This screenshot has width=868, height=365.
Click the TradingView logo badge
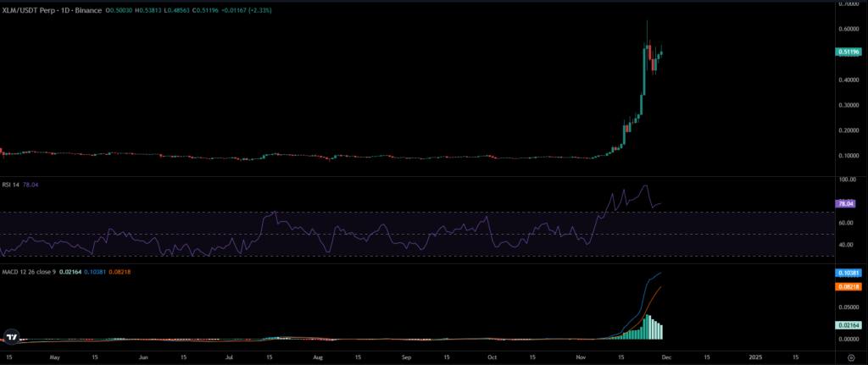pyautogui.click(x=12, y=336)
